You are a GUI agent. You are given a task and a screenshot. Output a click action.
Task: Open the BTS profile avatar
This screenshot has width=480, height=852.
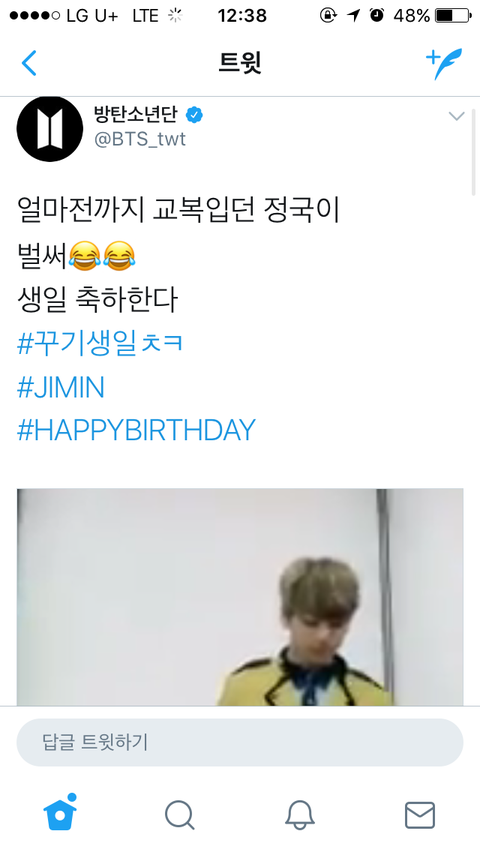tap(50, 129)
